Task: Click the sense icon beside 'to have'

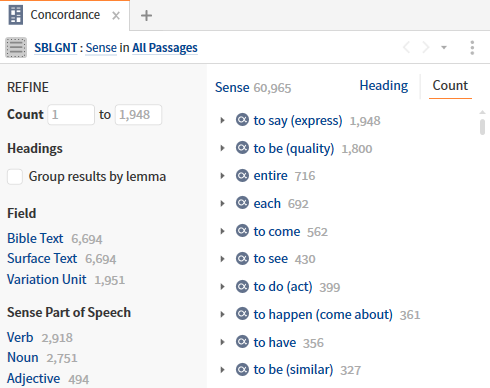Action: [242, 342]
